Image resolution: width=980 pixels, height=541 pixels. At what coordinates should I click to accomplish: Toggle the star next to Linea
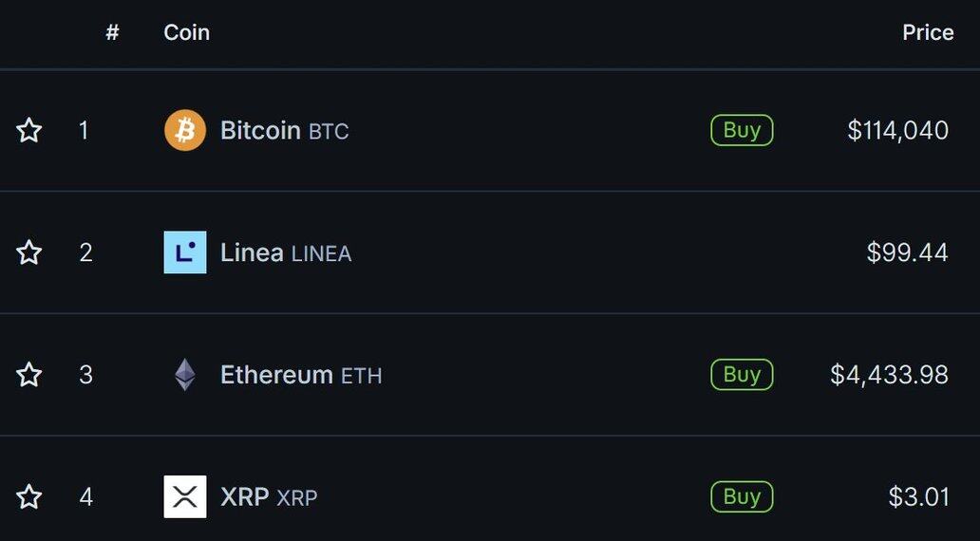point(28,252)
